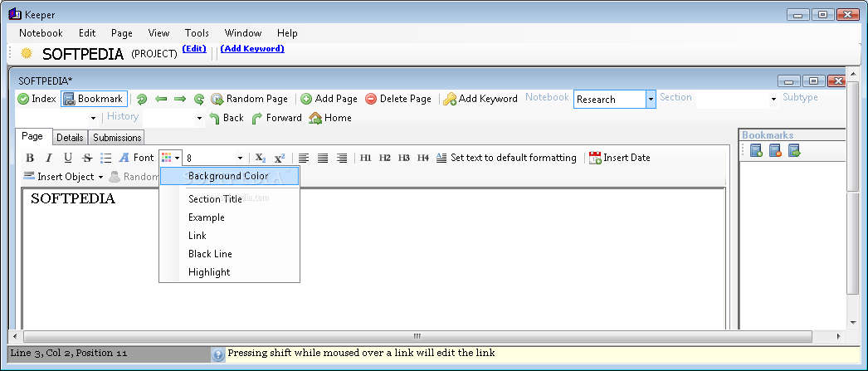Align text left
This screenshot has height=371, width=868.
304,159
